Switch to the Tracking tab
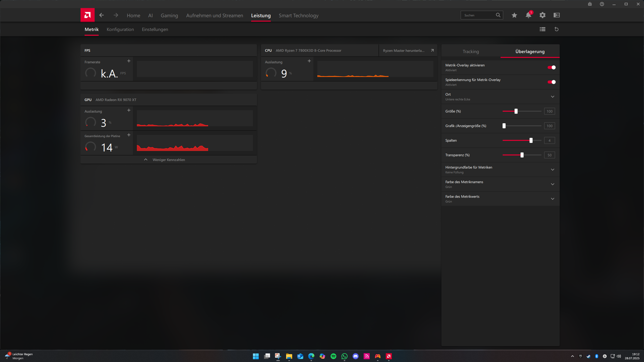Viewport: 644px width, 362px height. pos(471,52)
